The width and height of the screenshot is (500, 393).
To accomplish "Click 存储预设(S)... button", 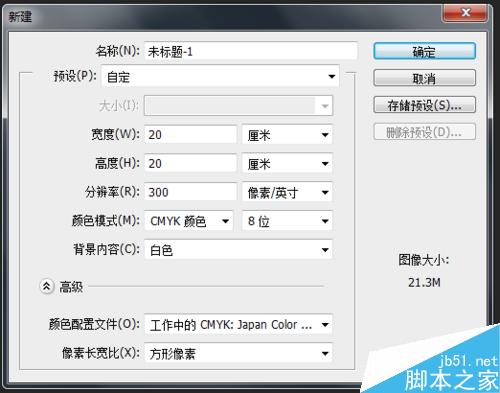I will click(424, 105).
